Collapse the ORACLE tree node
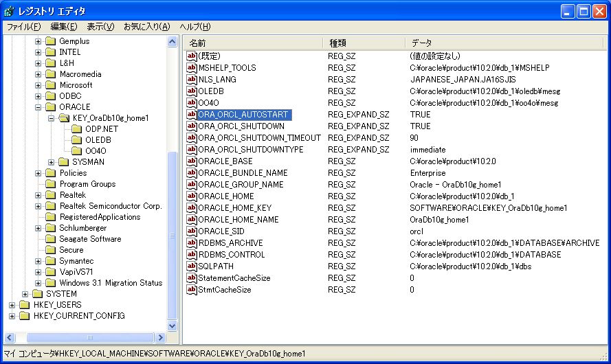Image resolution: width=611 pixels, height=364 pixels. pos(38,107)
